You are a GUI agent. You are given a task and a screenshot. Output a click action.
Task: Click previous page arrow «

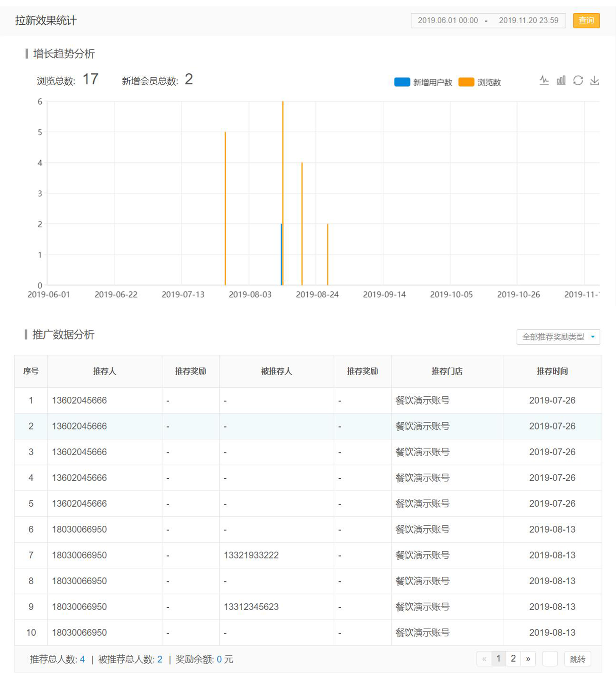click(x=484, y=659)
